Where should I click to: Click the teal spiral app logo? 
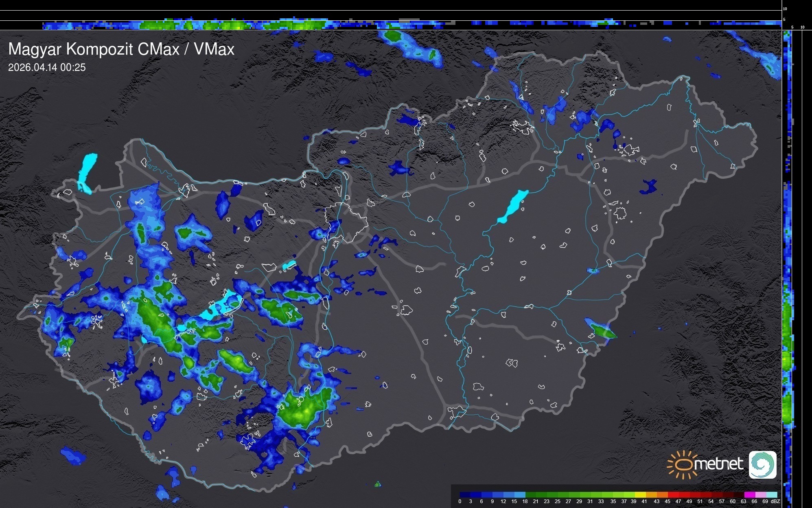point(762,464)
